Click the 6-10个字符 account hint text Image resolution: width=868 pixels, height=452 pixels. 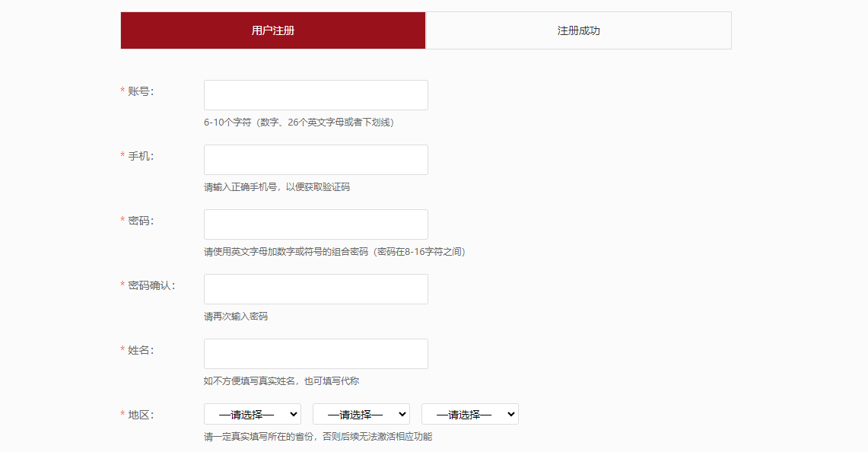click(x=298, y=122)
